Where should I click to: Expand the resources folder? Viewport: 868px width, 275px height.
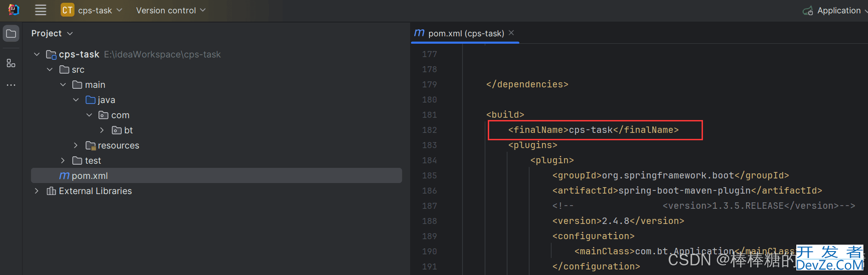76,145
